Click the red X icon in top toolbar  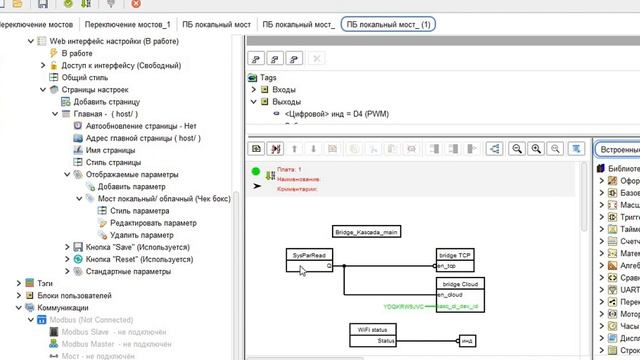(136, 4)
